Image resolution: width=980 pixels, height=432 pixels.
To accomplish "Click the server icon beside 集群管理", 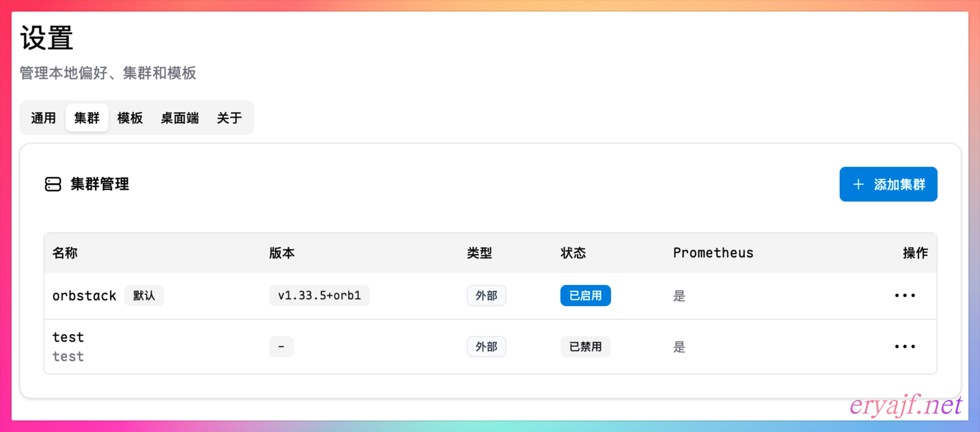I will point(53,184).
